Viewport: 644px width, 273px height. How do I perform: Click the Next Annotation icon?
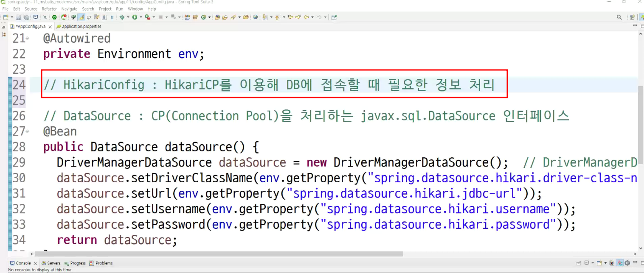(x=265, y=17)
